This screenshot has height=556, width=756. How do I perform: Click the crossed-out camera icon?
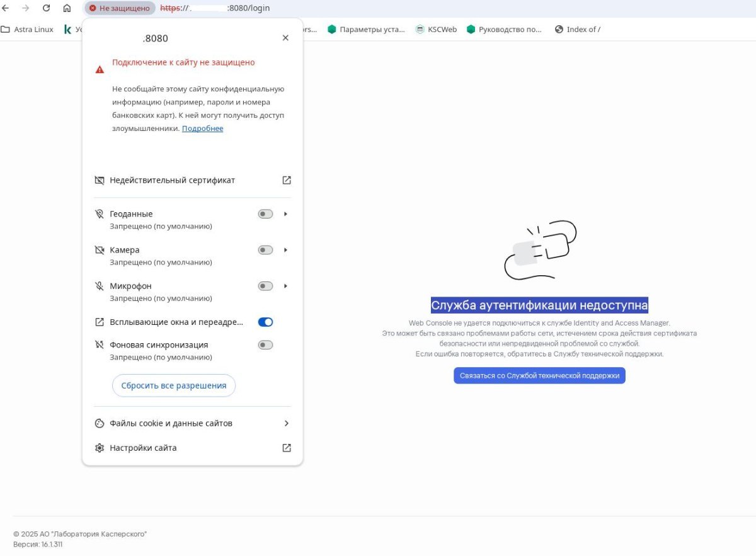tap(99, 250)
